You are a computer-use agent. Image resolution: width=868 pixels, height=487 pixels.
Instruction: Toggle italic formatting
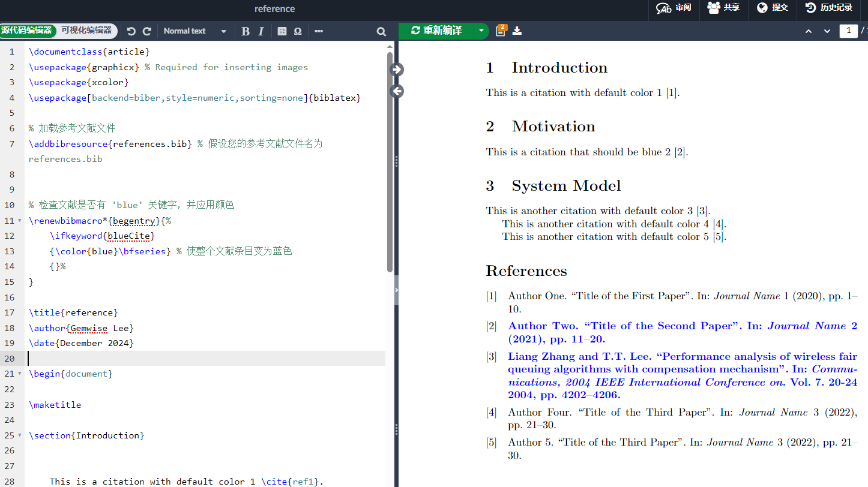(x=261, y=31)
